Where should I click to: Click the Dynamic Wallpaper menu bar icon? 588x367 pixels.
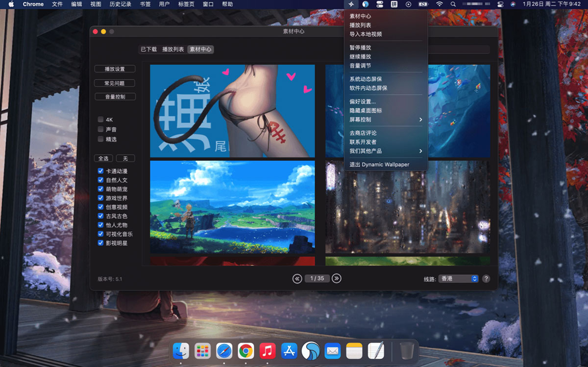351,4
